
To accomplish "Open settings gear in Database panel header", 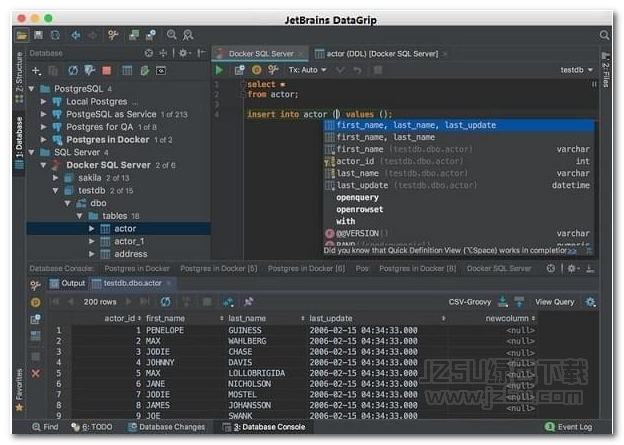I will coord(184,53).
